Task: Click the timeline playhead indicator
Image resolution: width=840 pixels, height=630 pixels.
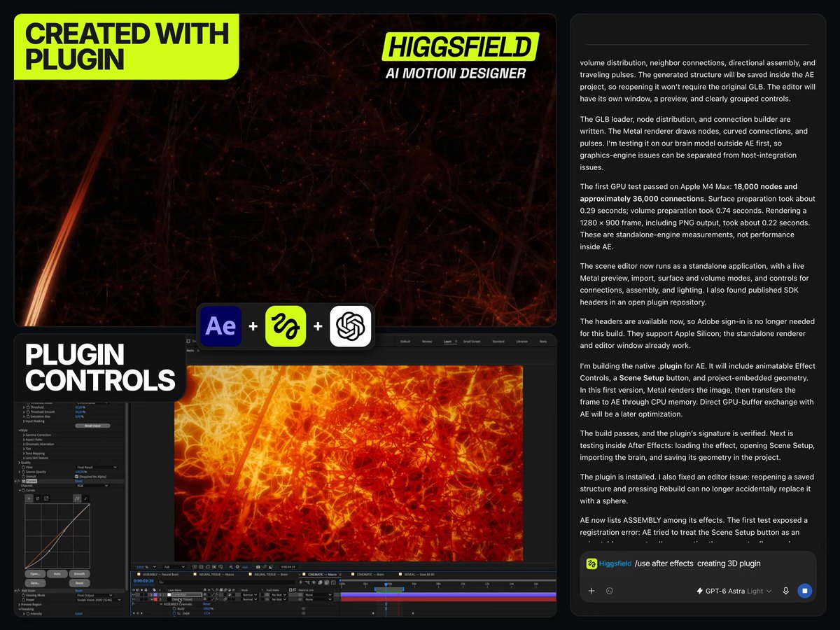Action: pos(386,584)
